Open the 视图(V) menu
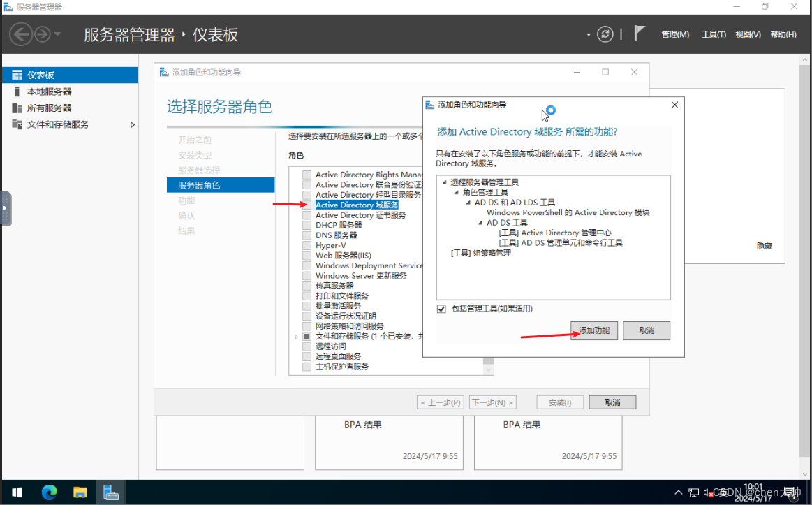The height and width of the screenshot is (505, 812). click(748, 34)
